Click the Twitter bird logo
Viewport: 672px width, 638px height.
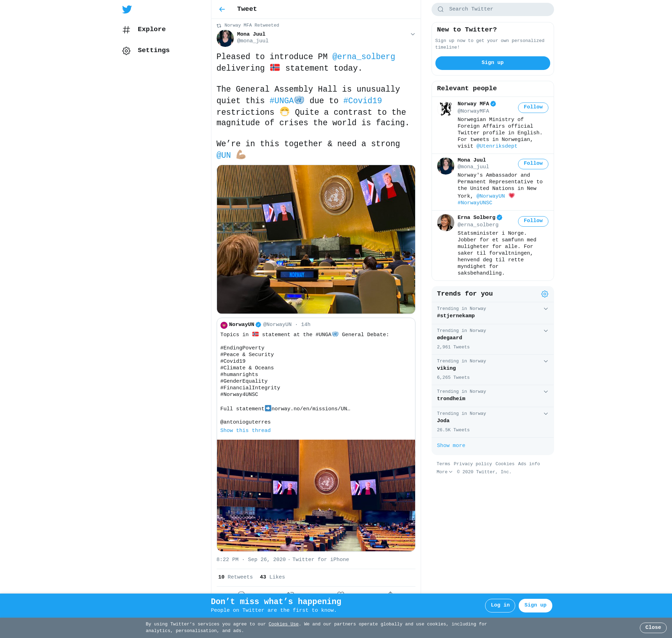click(127, 9)
